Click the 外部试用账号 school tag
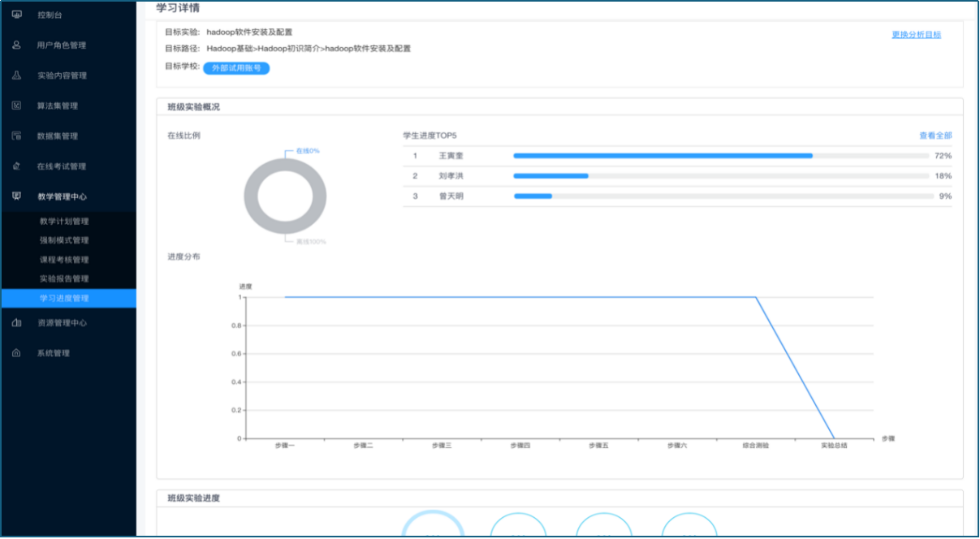 pyautogui.click(x=236, y=68)
